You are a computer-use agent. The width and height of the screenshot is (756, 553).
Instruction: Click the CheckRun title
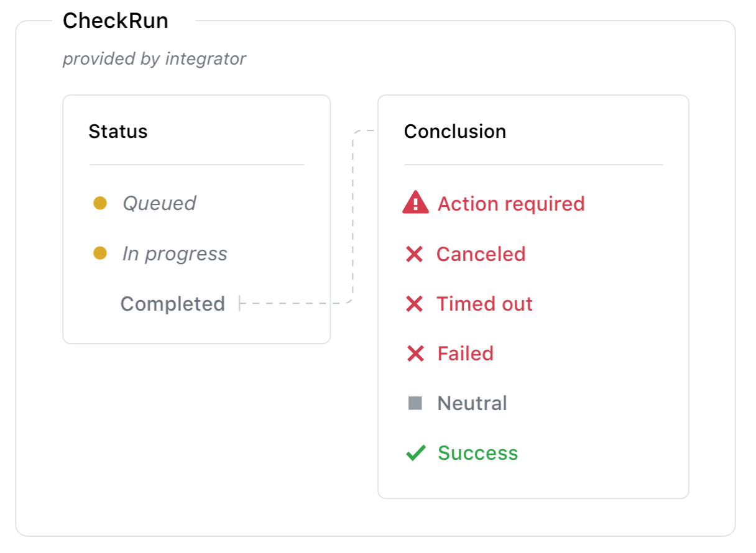click(116, 21)
